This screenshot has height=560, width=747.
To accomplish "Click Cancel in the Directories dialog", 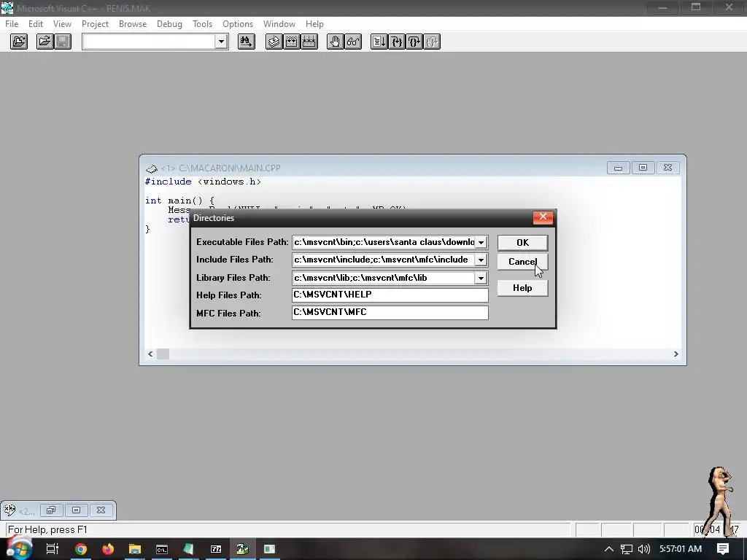I will pos(522,262).
